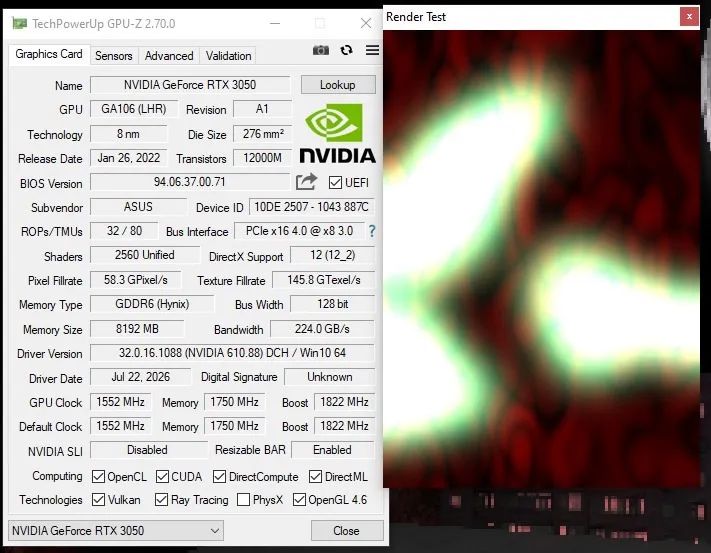
Task: Toggle the Ray Tracing checkbox
Action: pyautogui.click(x=161, y=500)
